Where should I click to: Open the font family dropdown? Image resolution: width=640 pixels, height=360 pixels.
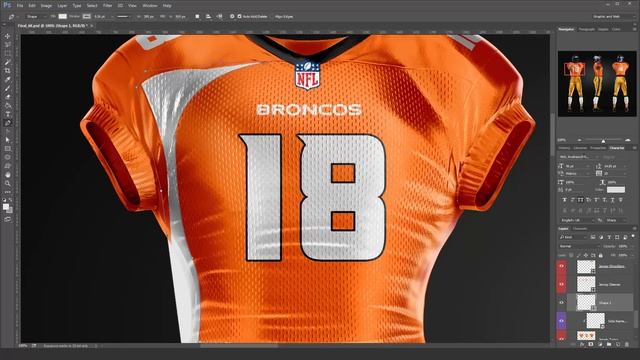[x=579, y=157]
